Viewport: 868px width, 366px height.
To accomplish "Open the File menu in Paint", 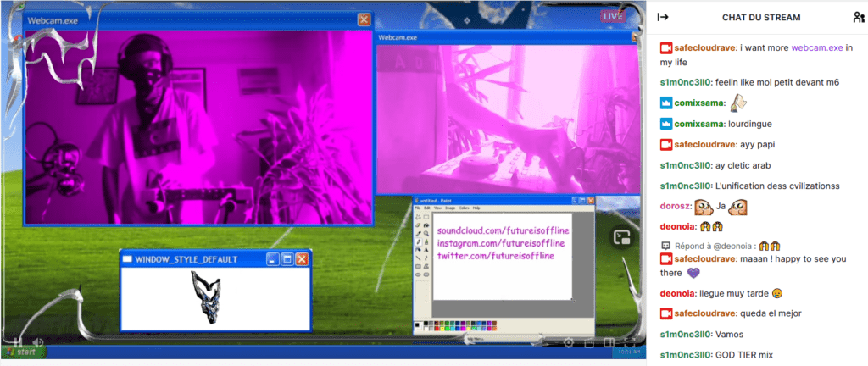I will click(x=417, y=208).
